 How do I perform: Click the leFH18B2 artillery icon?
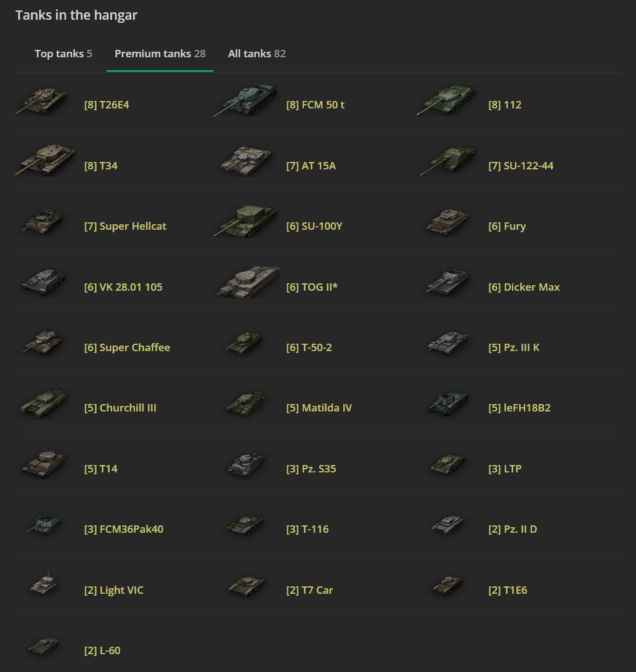449,403
